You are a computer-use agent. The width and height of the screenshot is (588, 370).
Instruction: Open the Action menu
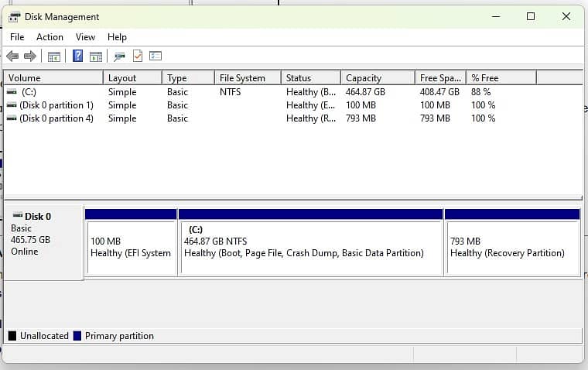click(x=50, y=36)
